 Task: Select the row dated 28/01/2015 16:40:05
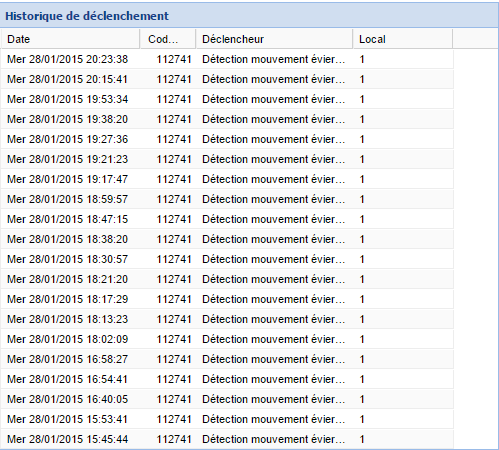pyautogui.click(x=227, y=399)
